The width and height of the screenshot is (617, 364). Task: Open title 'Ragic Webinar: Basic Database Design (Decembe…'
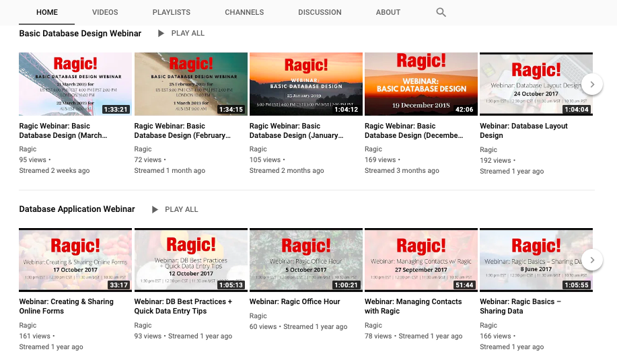coord(414,131)
